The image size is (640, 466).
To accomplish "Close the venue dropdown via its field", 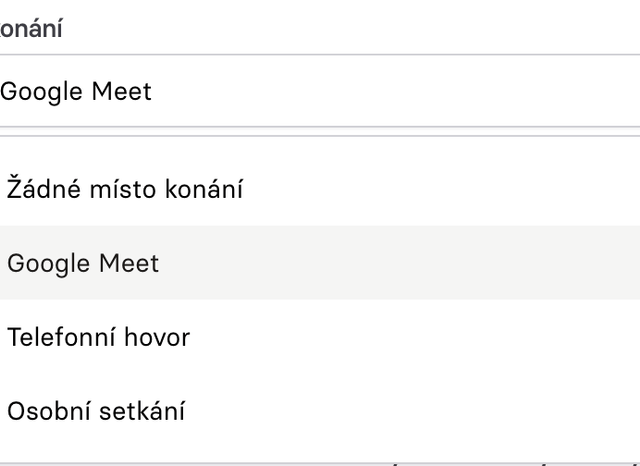I will pos(300,91).
